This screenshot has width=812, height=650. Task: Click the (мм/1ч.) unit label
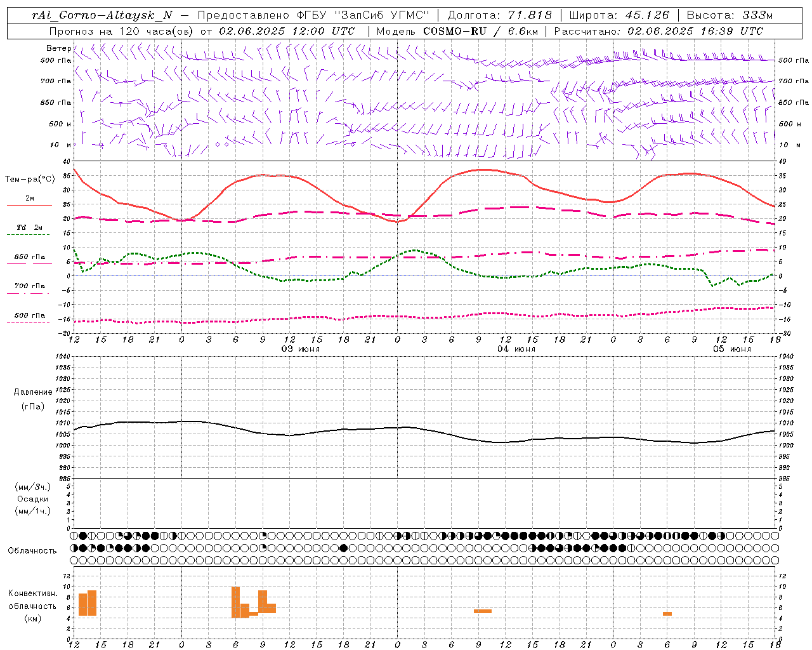point(33,511)
